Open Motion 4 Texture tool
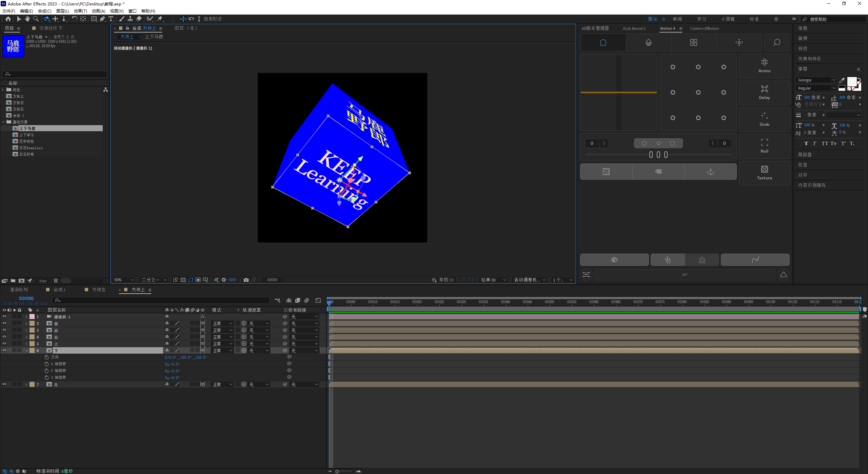 [x=764, y=173]
